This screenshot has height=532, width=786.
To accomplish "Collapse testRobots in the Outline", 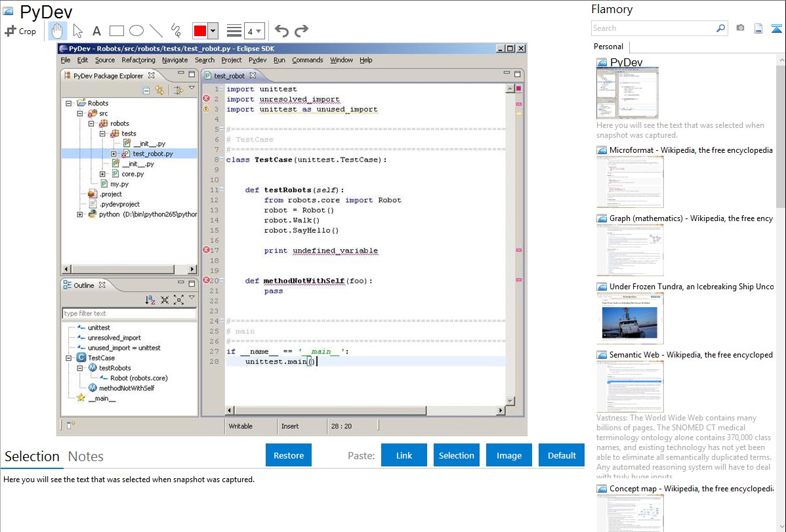I will 79,368.
